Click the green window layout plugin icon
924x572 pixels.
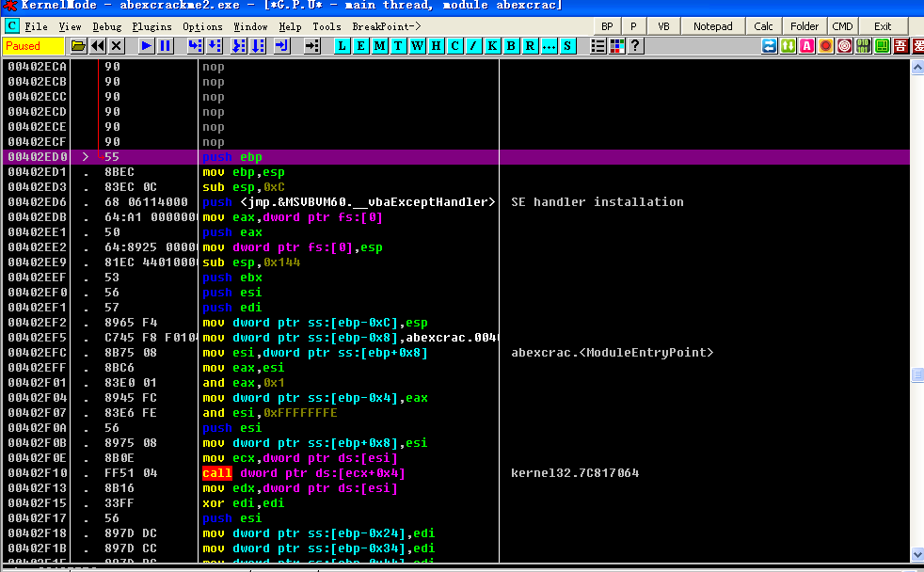click(883, 46)
